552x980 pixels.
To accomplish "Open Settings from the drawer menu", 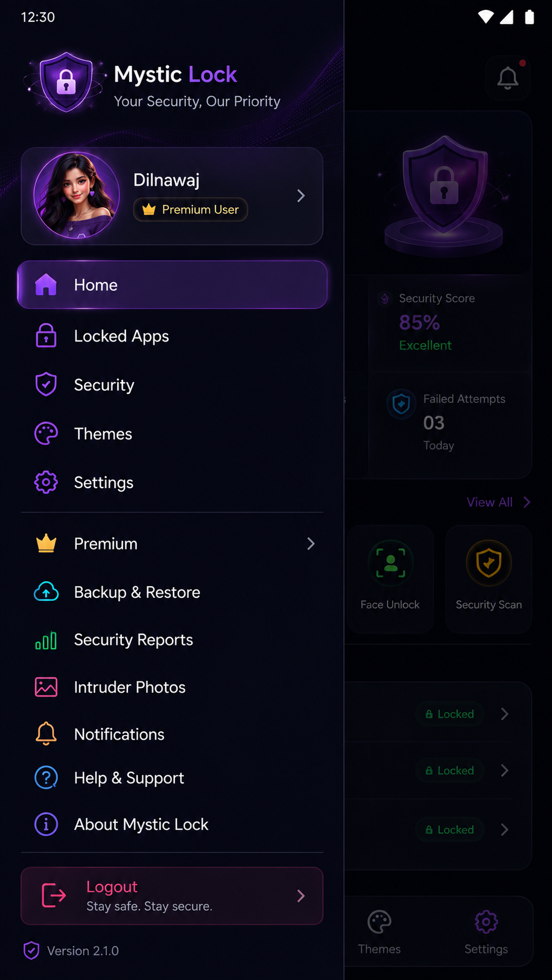I will pos(172,482).
